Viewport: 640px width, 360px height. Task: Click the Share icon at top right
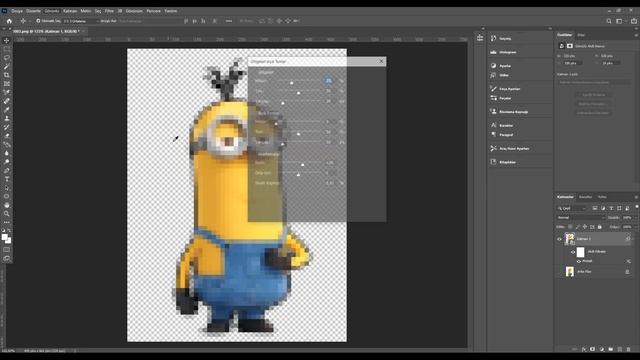(633, 21)
